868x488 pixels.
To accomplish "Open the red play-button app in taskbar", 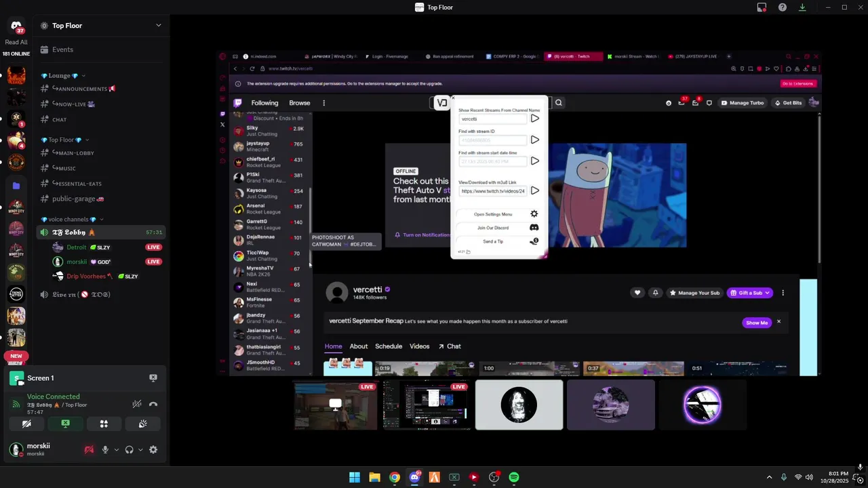I will 474,477.
